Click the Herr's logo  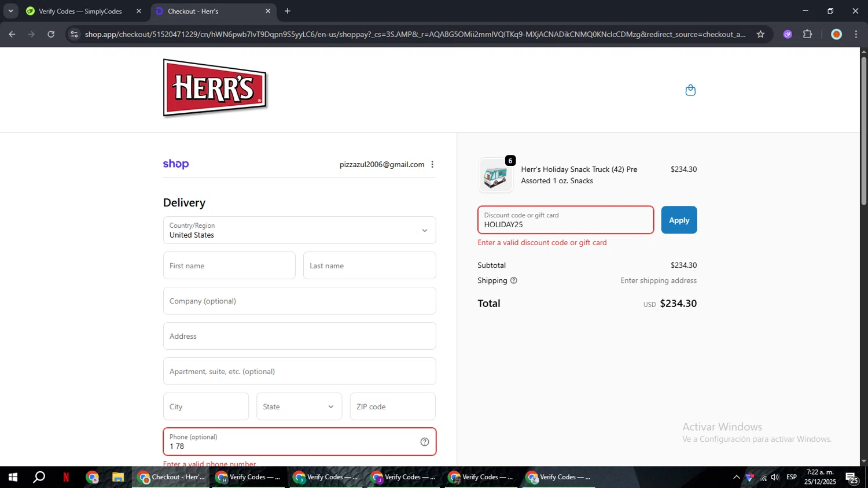click(x=215, y=88)
